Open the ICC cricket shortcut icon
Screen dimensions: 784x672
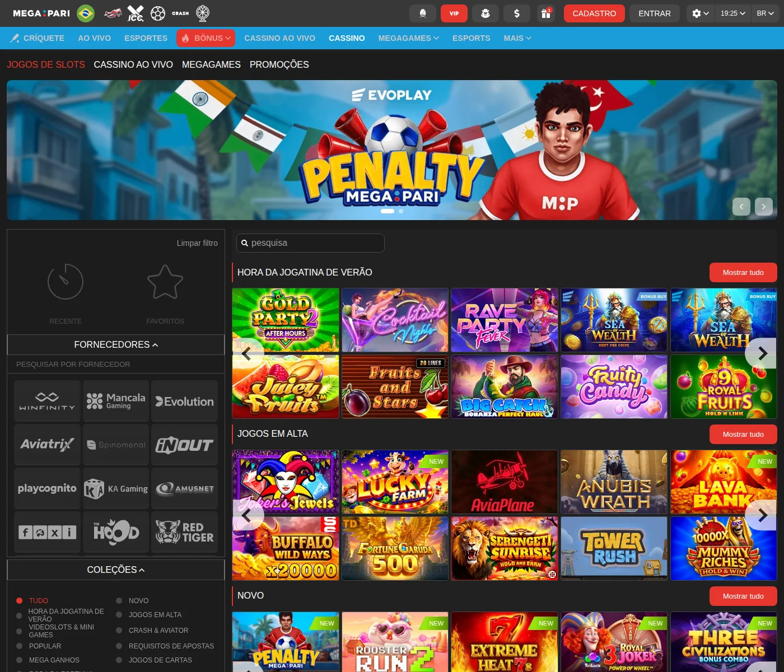point(136,13)
